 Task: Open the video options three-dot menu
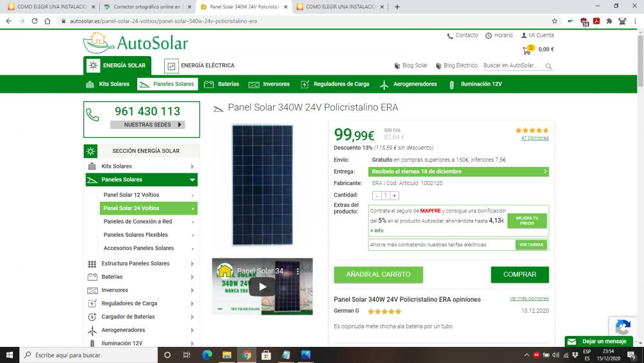point(298,271)
